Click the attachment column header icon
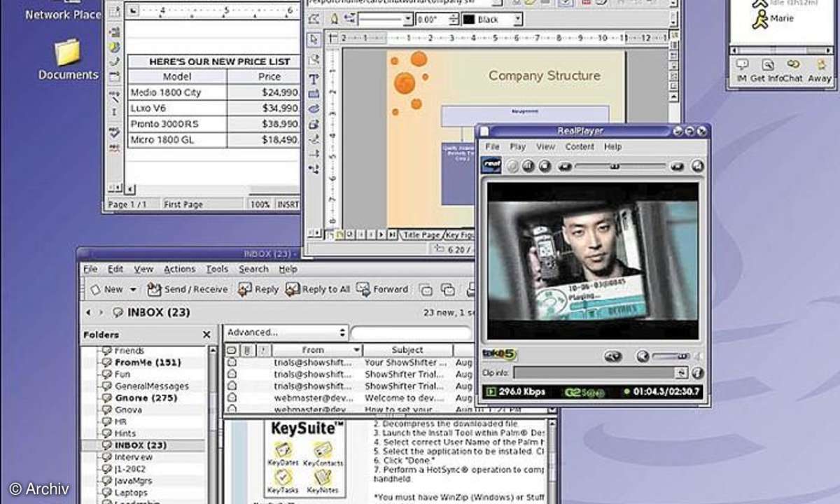840x504 pixels. tap(248, 349)
